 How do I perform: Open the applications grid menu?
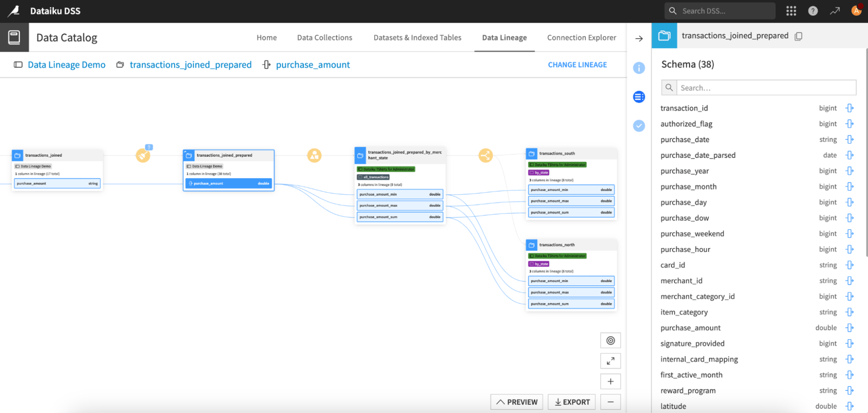point(791,11)
